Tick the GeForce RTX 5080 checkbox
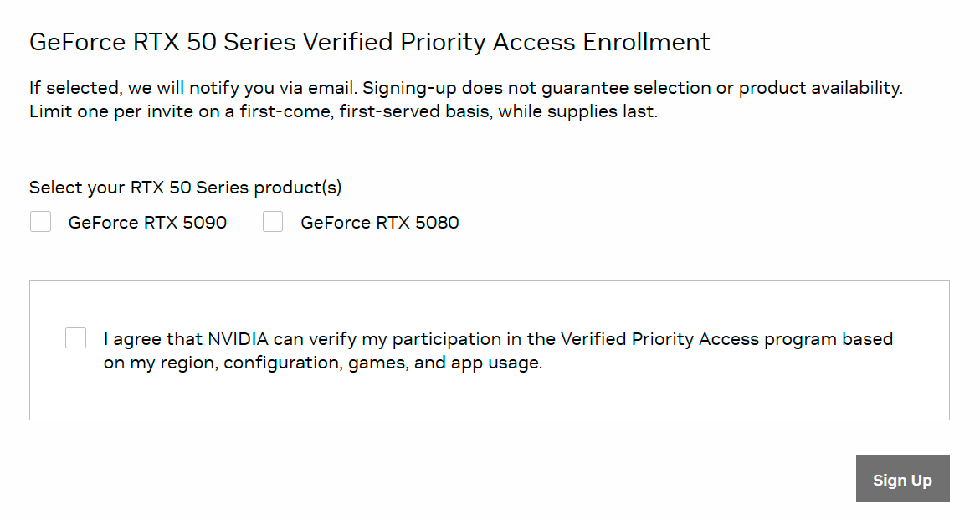The image size is (980, 520). [x=273, y=222]
